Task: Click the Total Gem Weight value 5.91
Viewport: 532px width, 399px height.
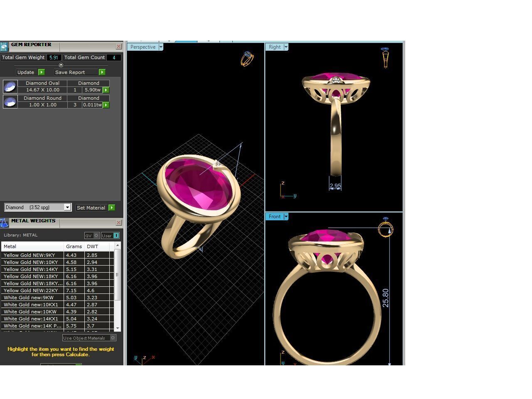Action: click(54, 58)
